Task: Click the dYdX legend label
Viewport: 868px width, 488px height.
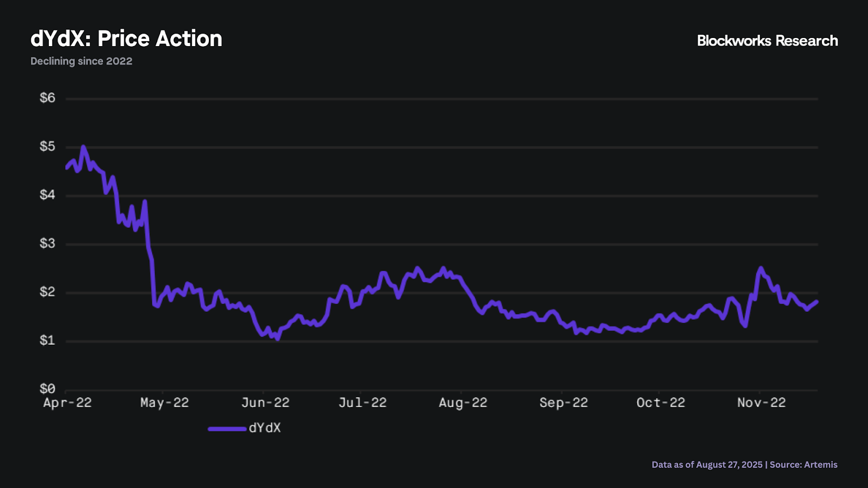Action: (265, 428)
